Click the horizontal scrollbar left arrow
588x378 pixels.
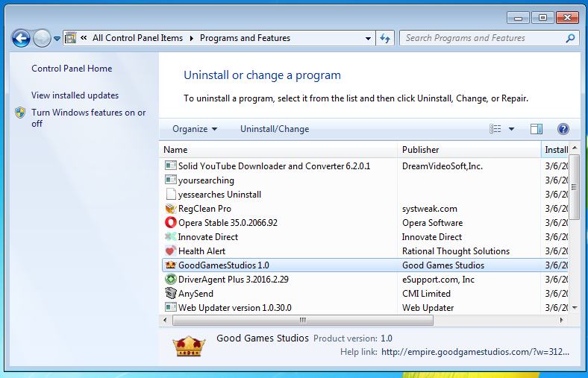click(x=165, y=321)
